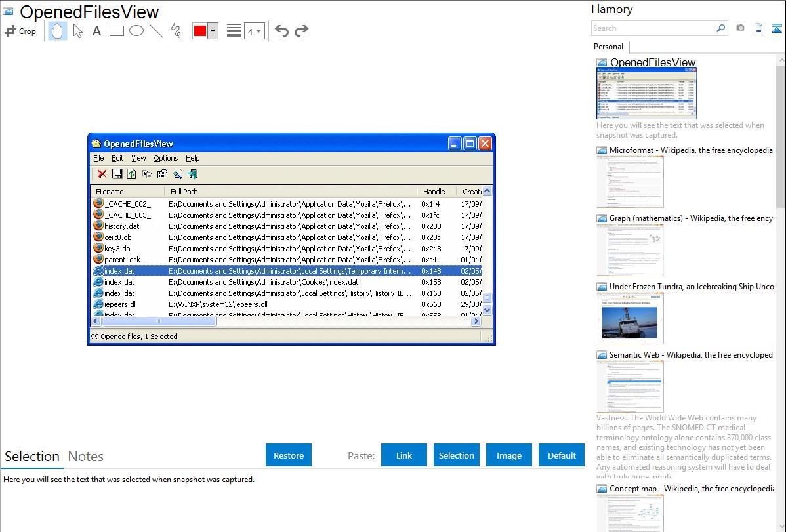Select the history.dat file row

pos(287,226)
